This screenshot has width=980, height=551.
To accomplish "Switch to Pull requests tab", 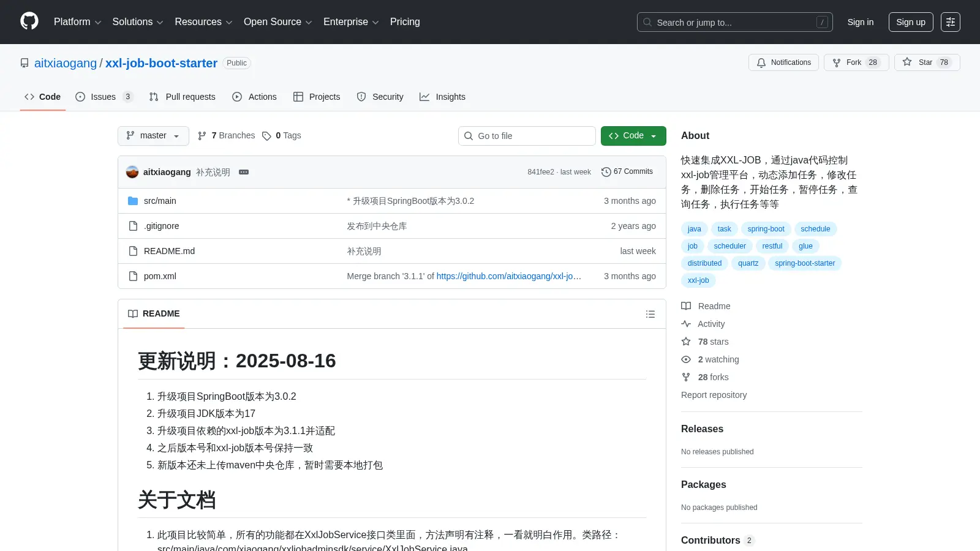I will click(183, 97).
